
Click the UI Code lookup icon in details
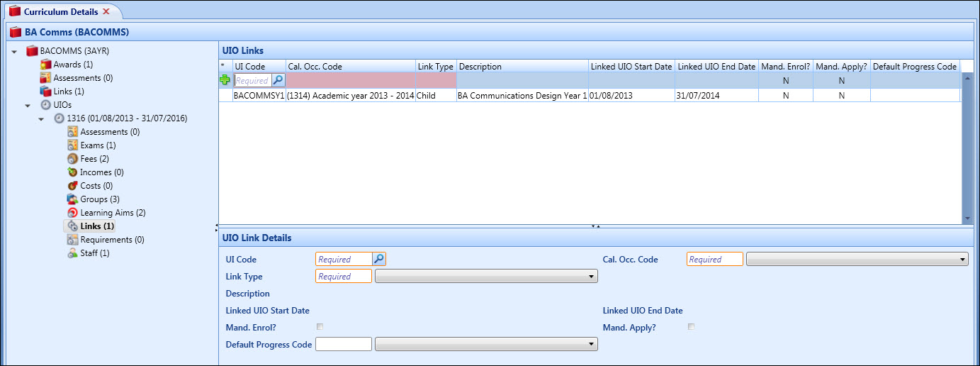379,259
